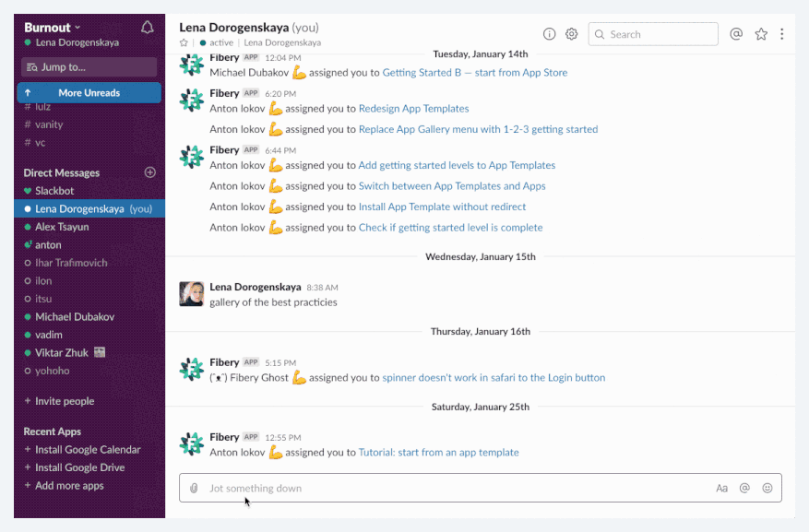Click the active status label in header
The image size is (809, 532).
(x=221, y=42)
